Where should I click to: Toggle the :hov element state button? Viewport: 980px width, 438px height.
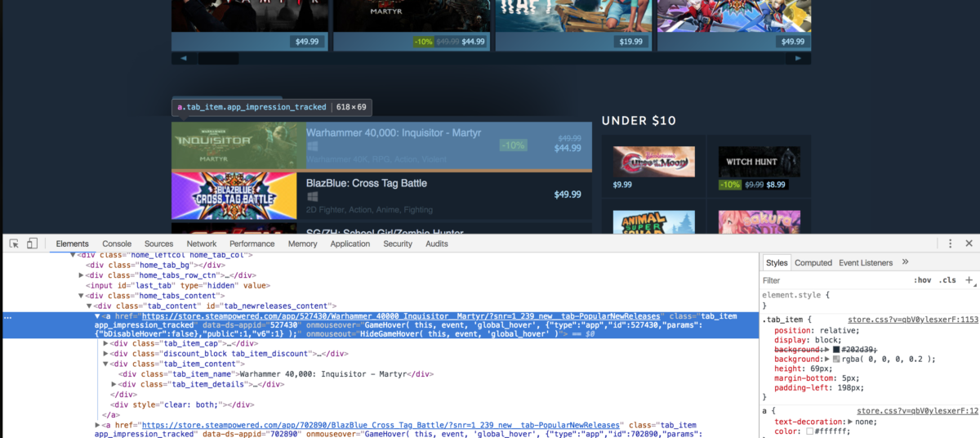coord(923,280)
